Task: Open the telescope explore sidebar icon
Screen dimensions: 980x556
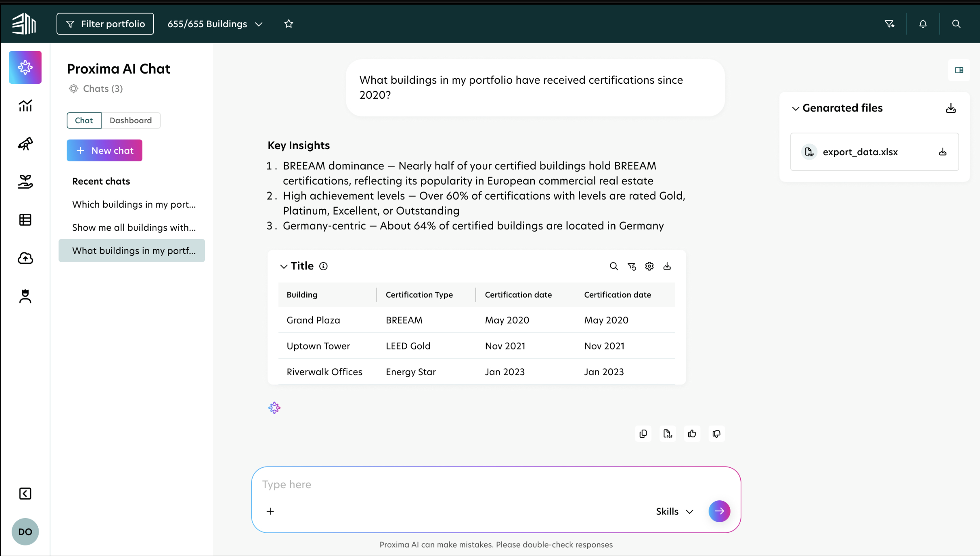Action: [x=25, y=143]
